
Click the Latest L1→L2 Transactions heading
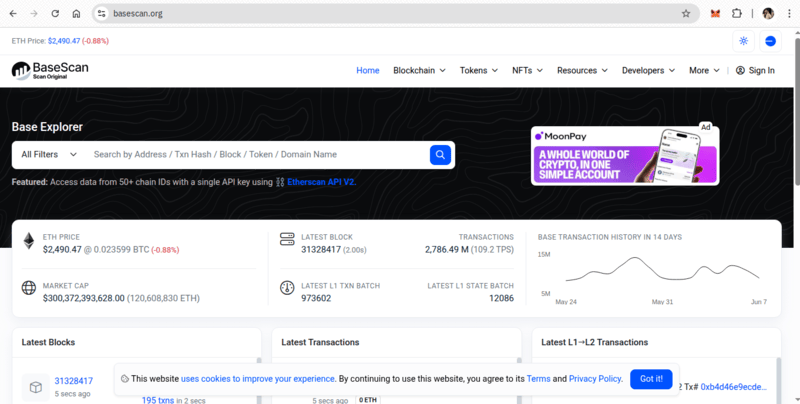[594, 342]
